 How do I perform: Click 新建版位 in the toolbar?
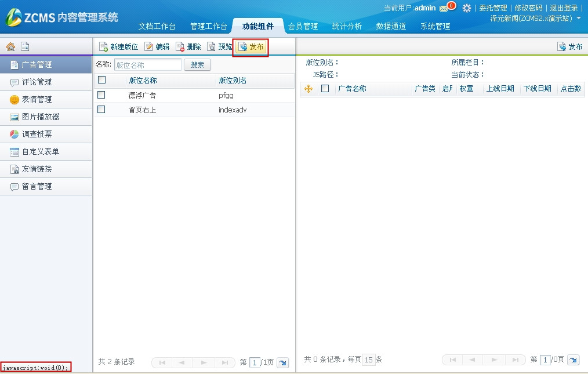tap(119, 47)
